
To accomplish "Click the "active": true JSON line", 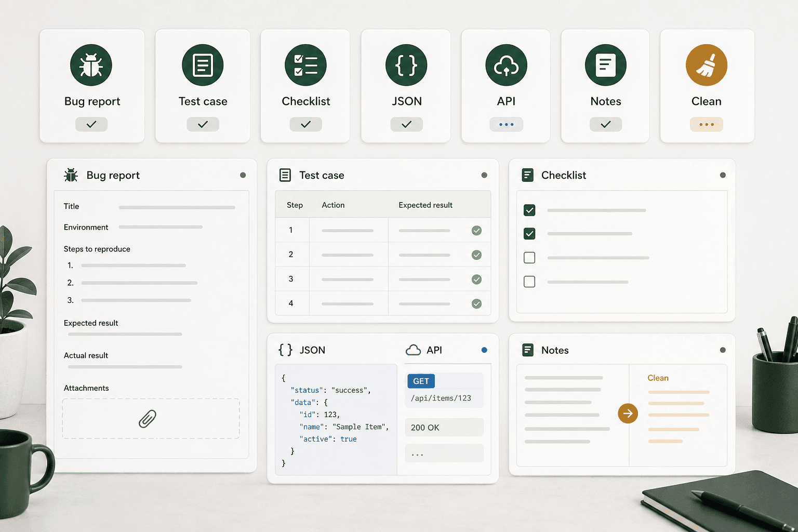I will [x=328, y=439].
